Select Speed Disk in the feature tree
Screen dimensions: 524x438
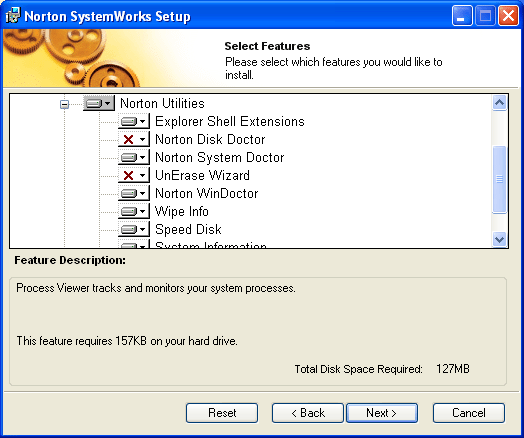click(x=188, y=230)
